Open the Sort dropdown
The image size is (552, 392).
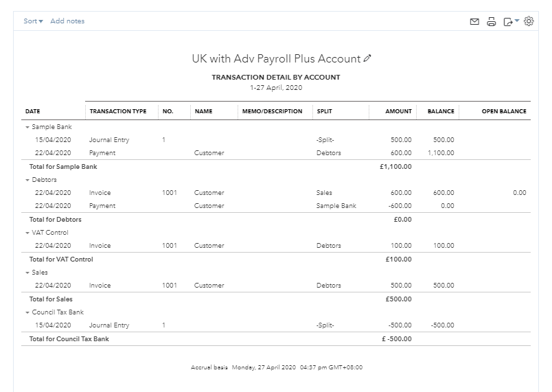pyautogui.click(x=33, y=21)
